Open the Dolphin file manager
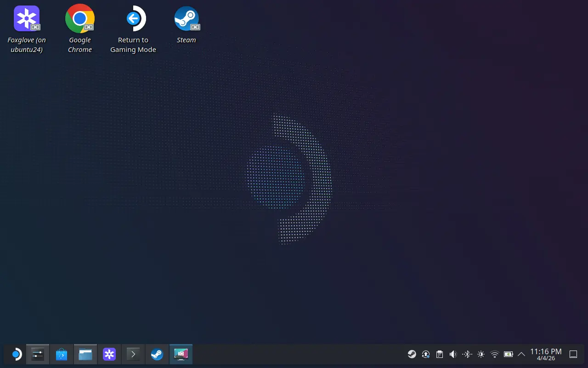 click(85, 354)
